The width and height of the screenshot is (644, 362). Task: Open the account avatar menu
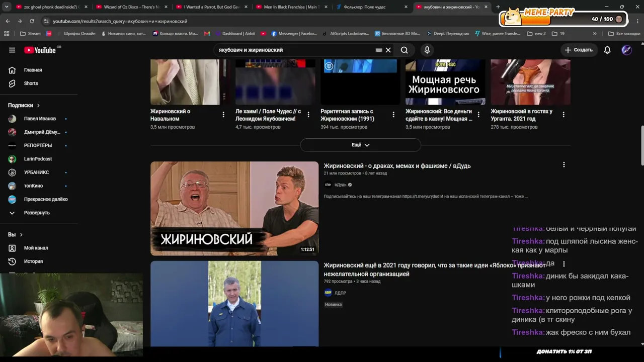(626, 50)
